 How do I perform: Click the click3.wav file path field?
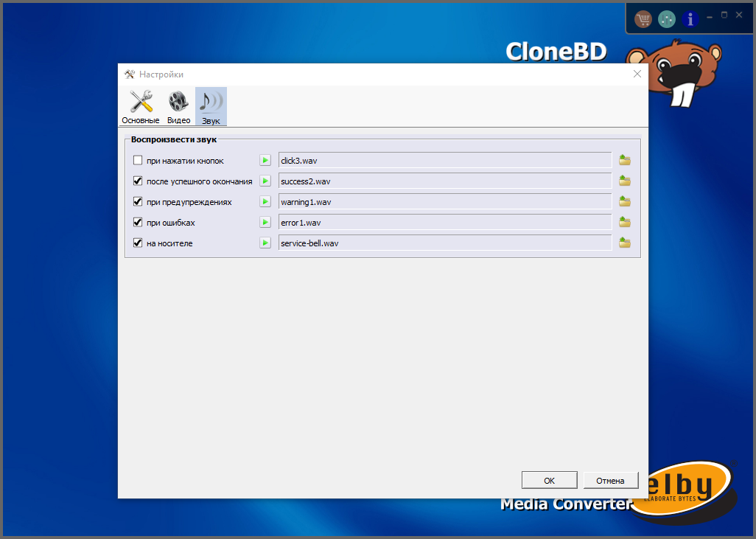[x=445, y=160]
